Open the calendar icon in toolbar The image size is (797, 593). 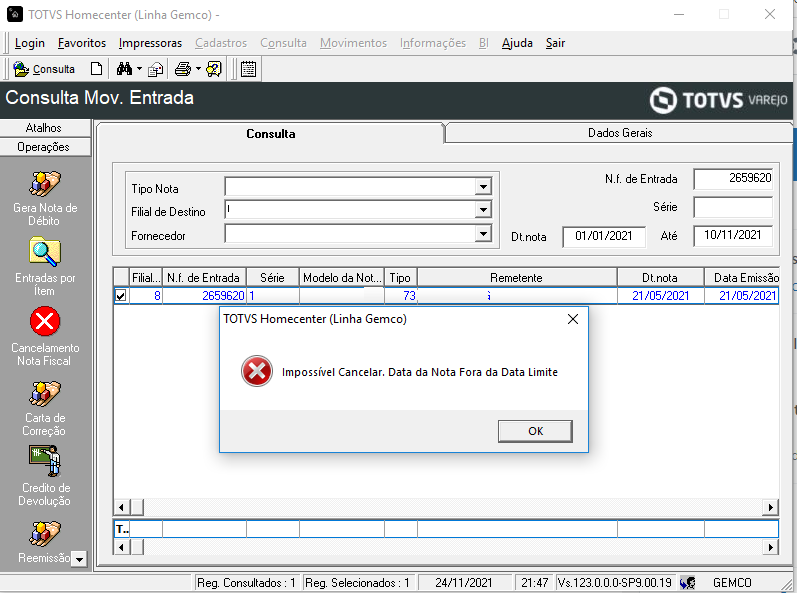248,69
